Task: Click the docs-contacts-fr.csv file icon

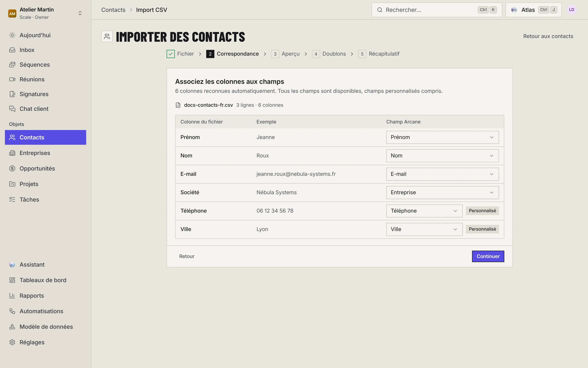Action: pyautogui.click(x=178, y=105)
